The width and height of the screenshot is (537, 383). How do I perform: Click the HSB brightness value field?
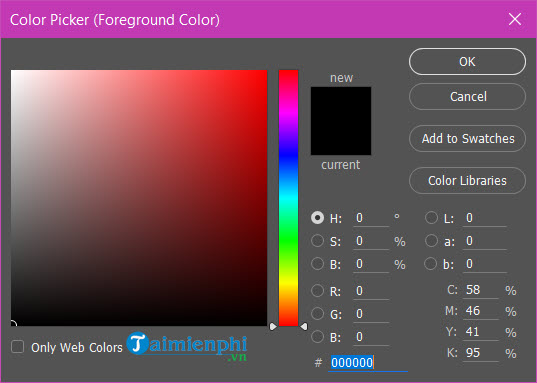[x=371, y=264]
